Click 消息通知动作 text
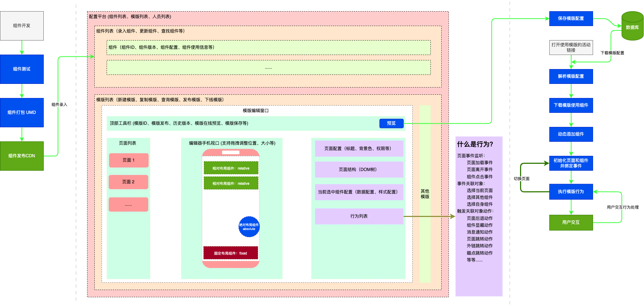 coord(480,232)
